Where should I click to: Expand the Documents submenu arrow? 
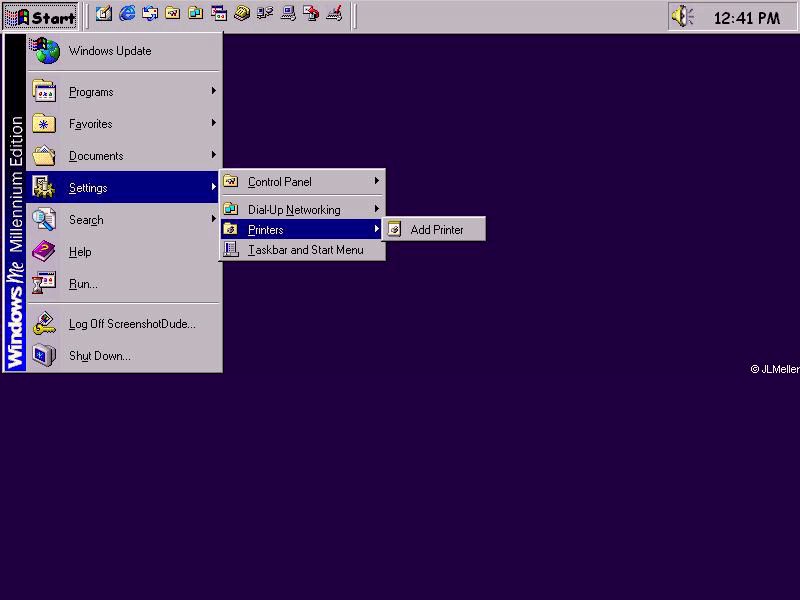(x=213, y=155)
